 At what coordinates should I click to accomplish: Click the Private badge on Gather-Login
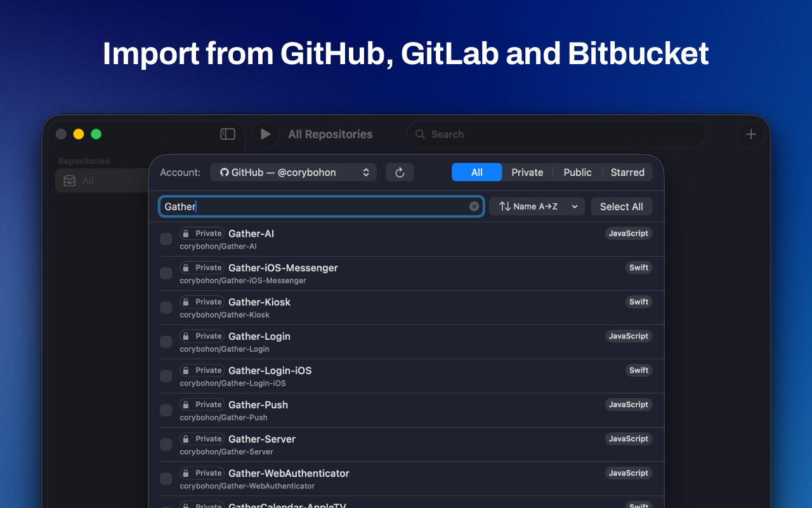pos(202,337)
